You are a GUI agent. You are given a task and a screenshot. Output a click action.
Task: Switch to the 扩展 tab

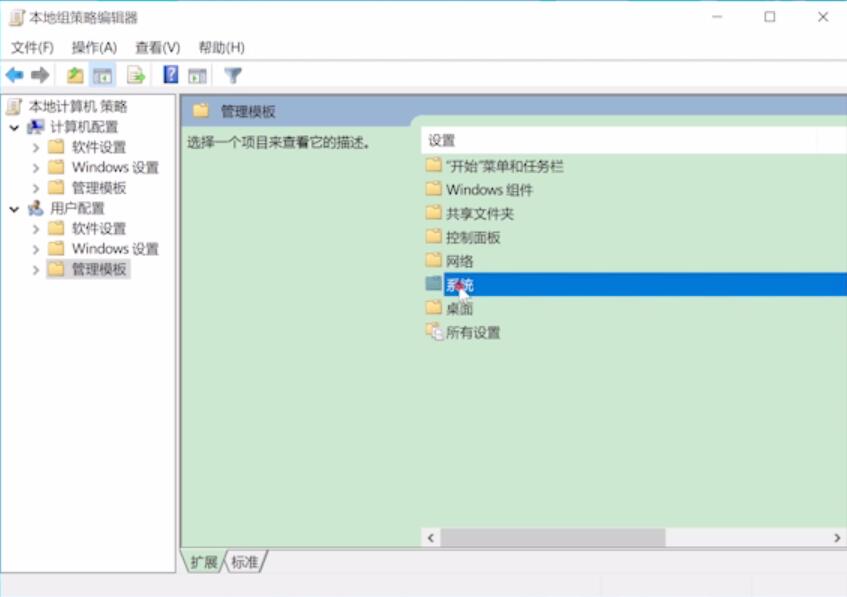click(x=204, y=562)
